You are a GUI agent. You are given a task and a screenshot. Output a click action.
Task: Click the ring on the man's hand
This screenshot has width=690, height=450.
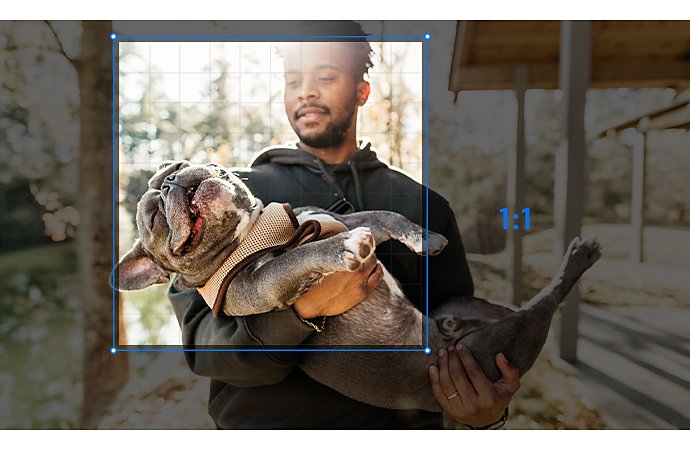pos(453,395)
